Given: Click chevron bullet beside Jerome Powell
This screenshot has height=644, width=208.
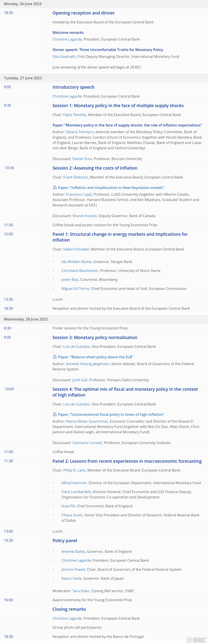Looking at the screenshot, I should pyautogui.click(x=53, y=569).
